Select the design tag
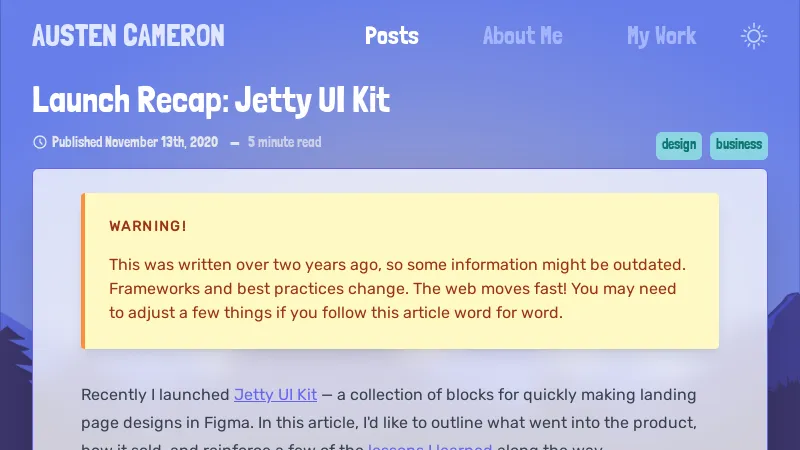Viewport: 800px width, 450px height. coord(678,145)
